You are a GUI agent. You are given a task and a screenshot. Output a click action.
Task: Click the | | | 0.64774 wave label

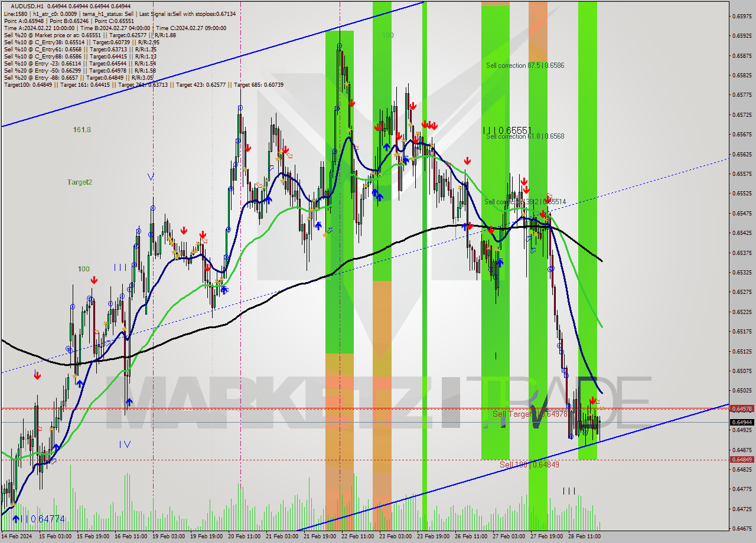click(43, 519)
